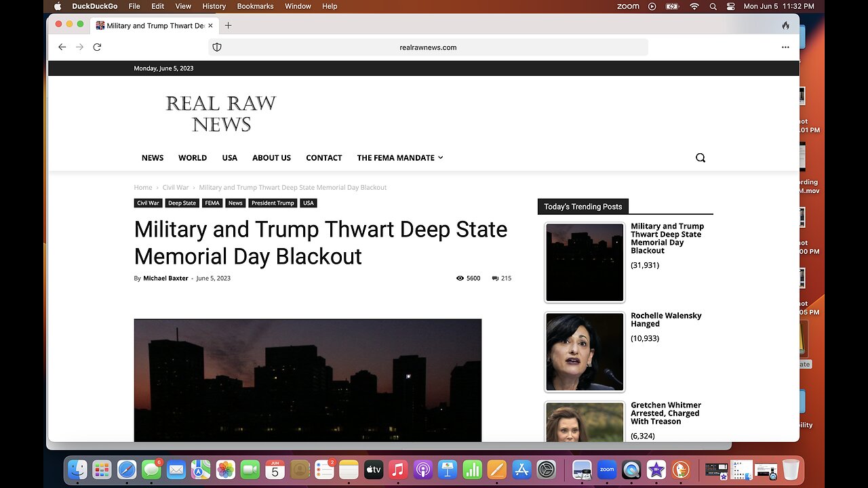Click the browser forward arrow
Image resolution: width=868 pixels, height=488 pixels.
tap(79, 47)
